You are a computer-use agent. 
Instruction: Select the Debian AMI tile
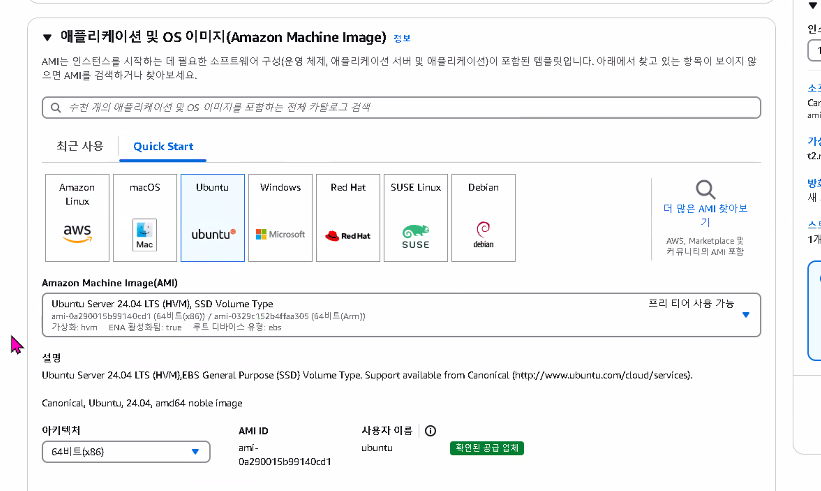click(x=483, y=218)
